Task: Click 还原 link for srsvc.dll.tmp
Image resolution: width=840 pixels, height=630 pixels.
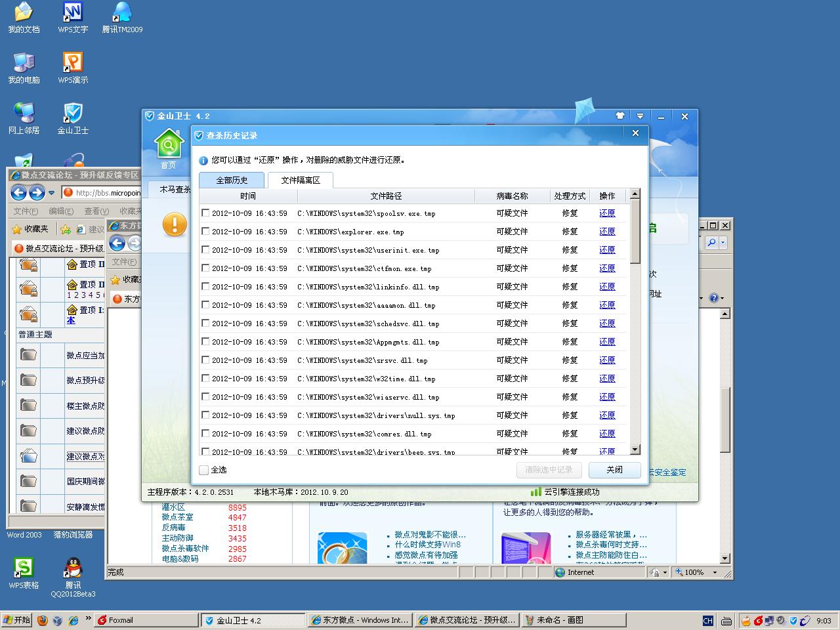Action: [607, 360]
